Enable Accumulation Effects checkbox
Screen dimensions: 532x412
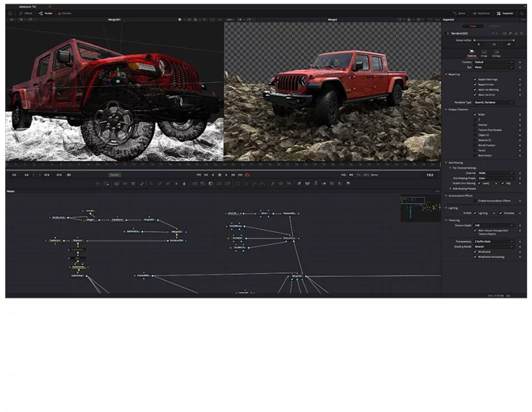pos(475,201)
